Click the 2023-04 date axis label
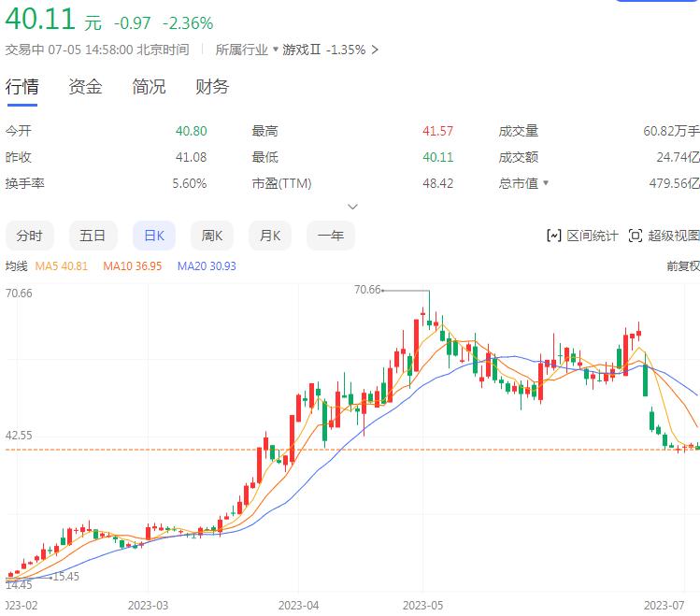700x616 pixels. click(x=298, y=606)
